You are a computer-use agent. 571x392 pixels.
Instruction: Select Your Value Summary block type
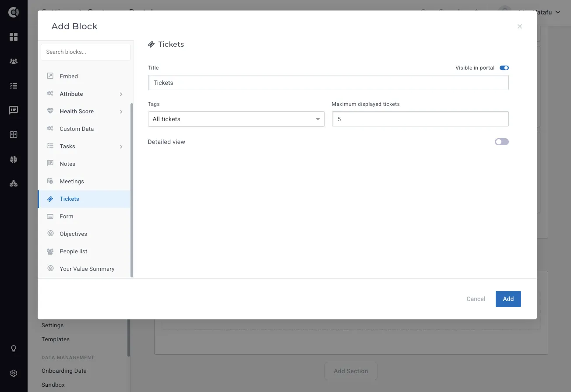tap(84, 269)
